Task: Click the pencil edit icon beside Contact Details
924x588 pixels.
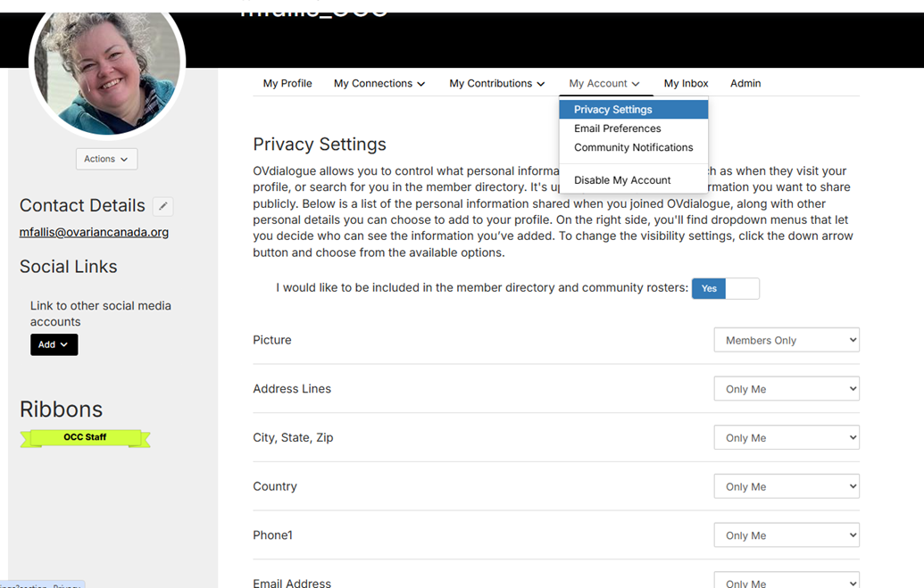Action: pos(162,206)
